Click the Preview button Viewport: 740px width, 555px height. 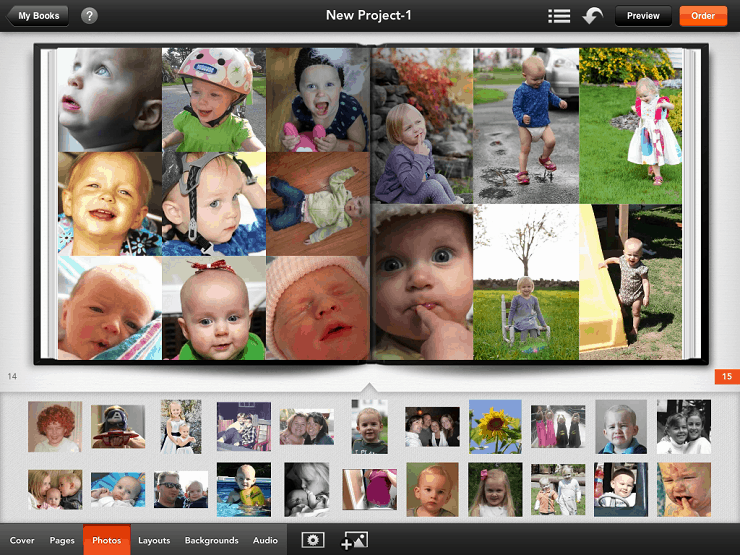(643, 16)
